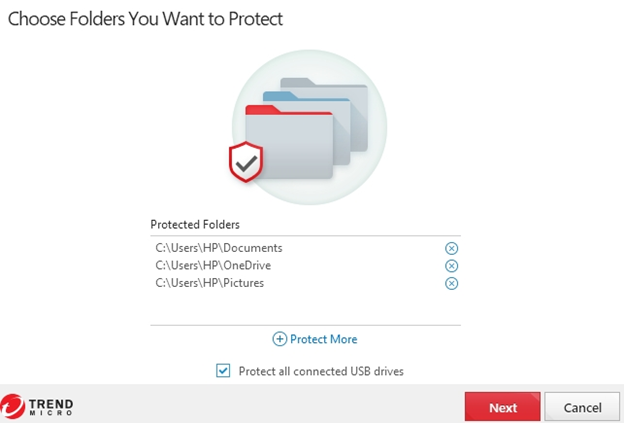Remove the Documents folder from protected list
The width and height of the screenshot is (624, 423).
(451, 248)
